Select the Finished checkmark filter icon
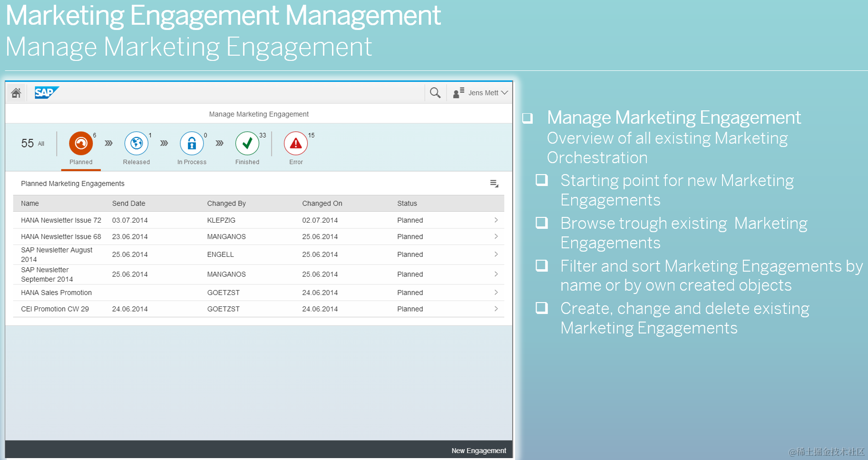868x460 pixels. pos(247,143)
